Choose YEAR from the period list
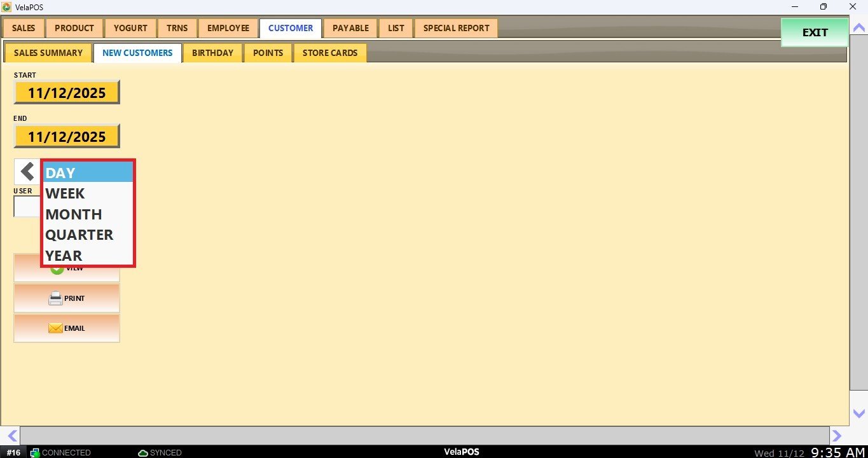Viewport: 868px width, 458px height. [88, 256]
